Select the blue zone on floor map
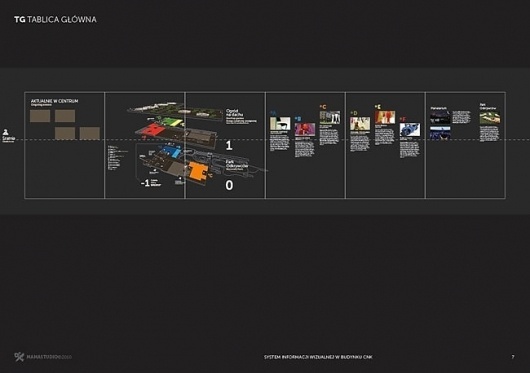Image resolution: width=530 pixels, height=373 pixels. [173, 151]
